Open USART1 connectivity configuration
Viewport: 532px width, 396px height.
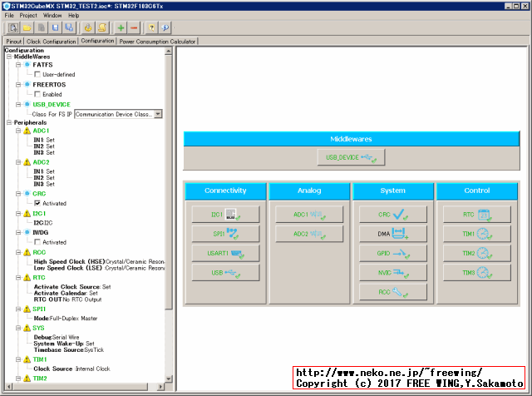(225, 254)
